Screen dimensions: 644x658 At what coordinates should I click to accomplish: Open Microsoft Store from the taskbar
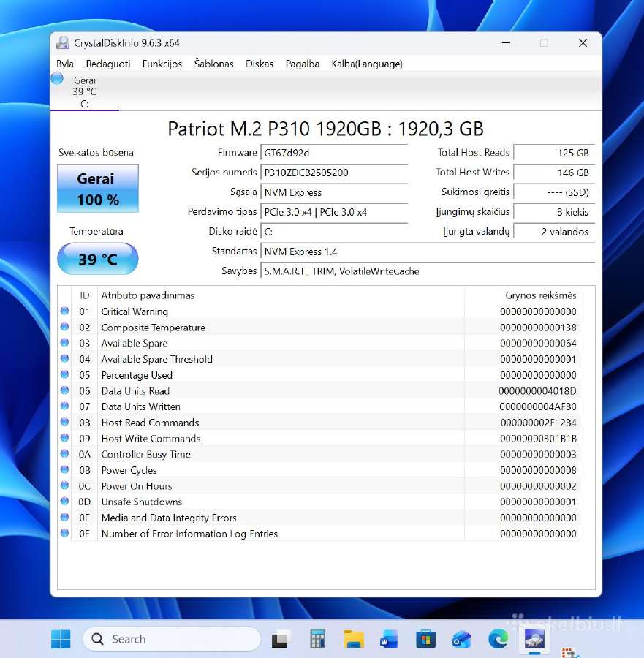coord(425,640)
